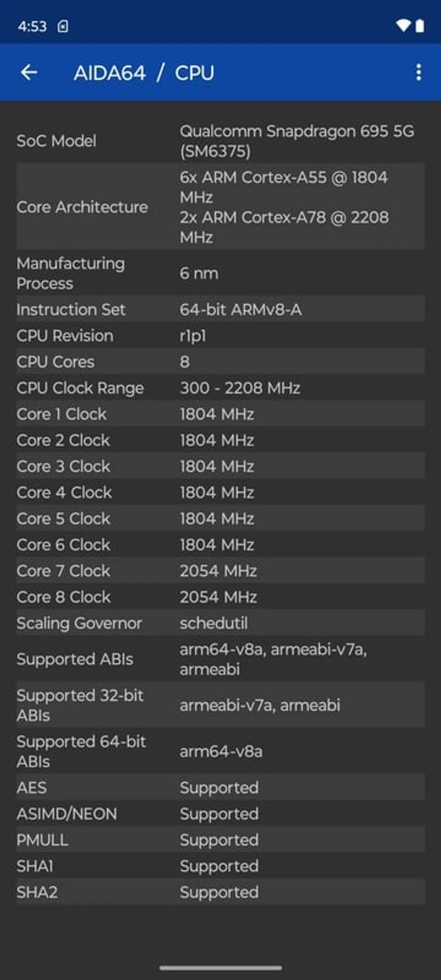This screenshot has width=441, height=980.
Task: Tap the Core 1 Clock row
Action: coord(220,414)
